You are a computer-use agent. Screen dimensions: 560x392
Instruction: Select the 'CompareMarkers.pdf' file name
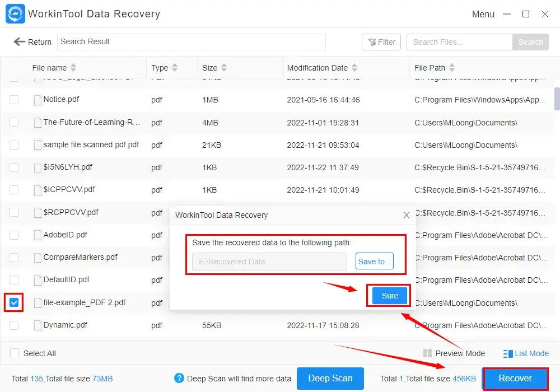[80, 257]
